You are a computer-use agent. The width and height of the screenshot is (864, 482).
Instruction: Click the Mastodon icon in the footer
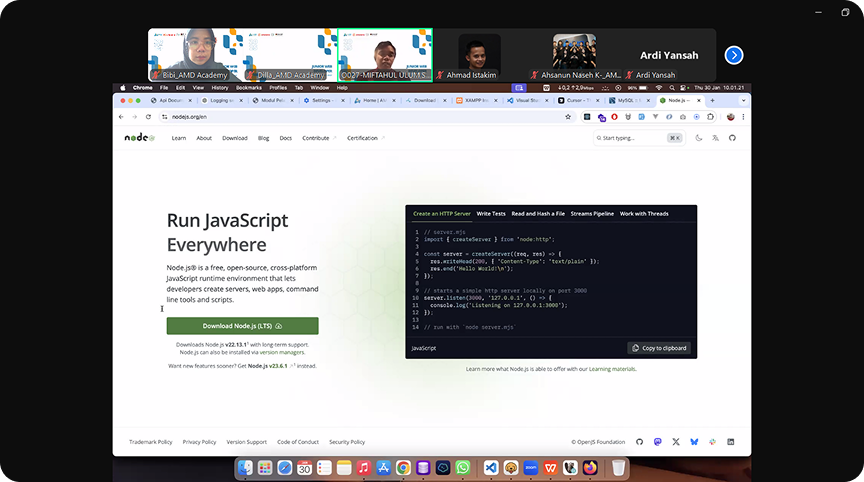[657, 442]
